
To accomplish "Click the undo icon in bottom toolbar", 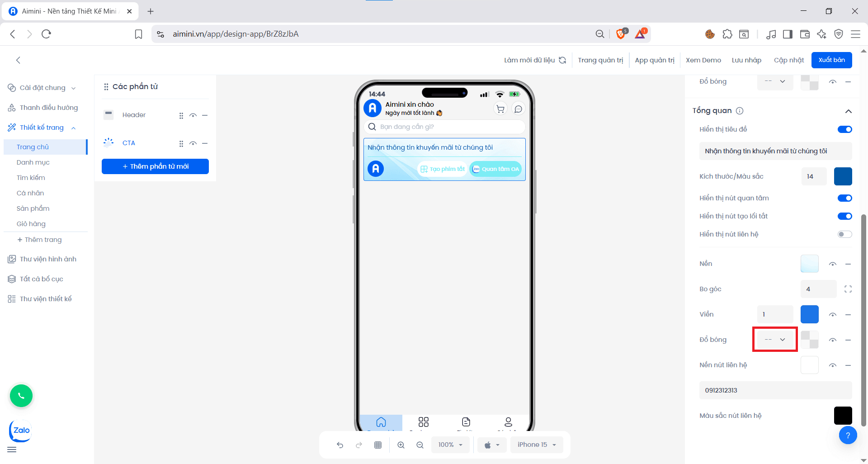I will tap(340, 445).
